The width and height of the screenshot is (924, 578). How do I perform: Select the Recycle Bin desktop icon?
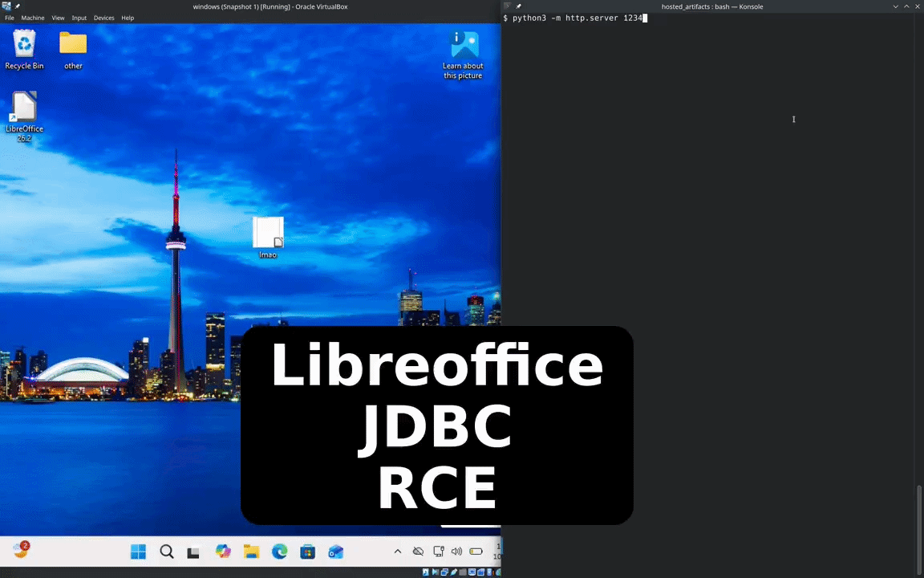coord(24,50)
